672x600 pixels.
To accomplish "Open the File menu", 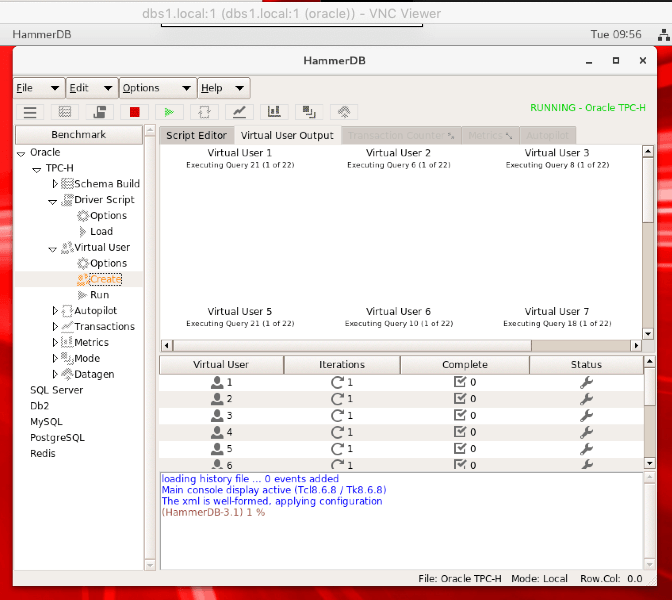I will (37, 88).
